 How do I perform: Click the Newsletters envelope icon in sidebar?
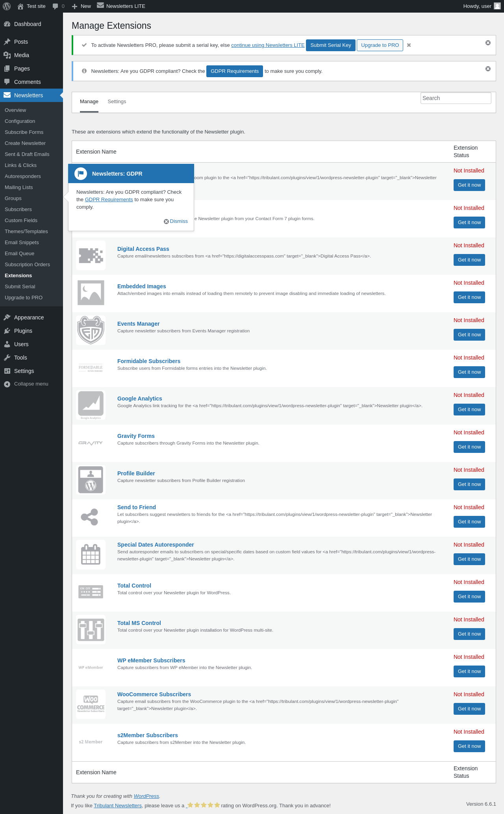point(7,95)
